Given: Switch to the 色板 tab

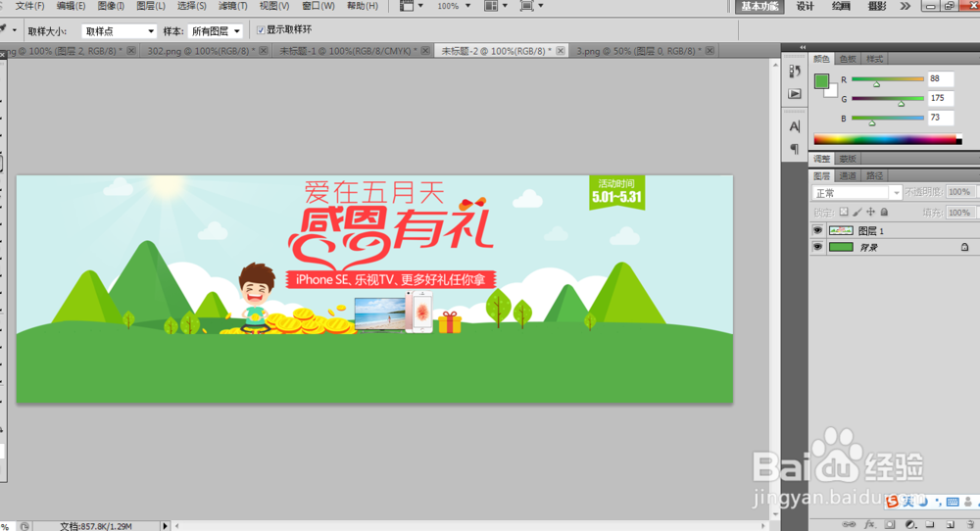Looking at the screenshot, I should (848, 59).
